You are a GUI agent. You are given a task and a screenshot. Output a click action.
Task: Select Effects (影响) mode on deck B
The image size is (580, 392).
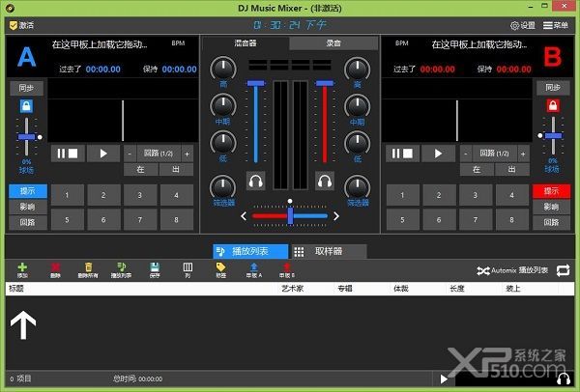[x=551, y=207]
